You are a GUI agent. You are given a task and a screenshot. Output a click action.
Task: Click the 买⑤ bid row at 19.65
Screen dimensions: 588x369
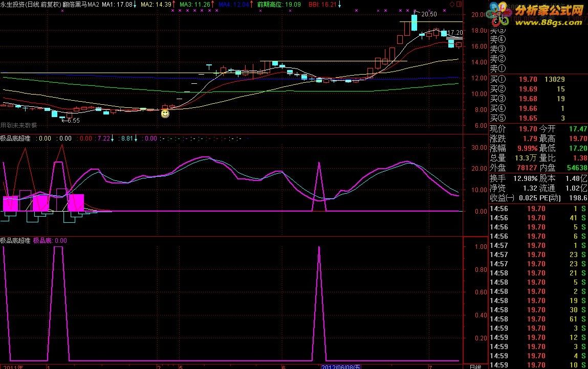click(538, 119)
